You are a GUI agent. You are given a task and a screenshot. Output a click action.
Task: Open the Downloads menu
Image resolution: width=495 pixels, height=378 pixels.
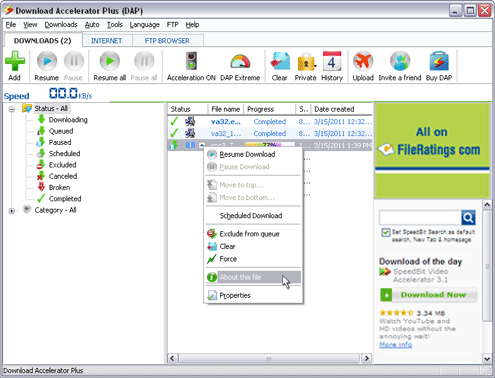61,25
